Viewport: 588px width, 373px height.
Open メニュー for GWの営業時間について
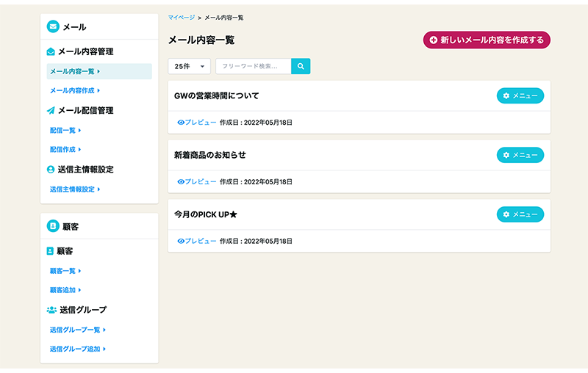(x=520, y=95)
